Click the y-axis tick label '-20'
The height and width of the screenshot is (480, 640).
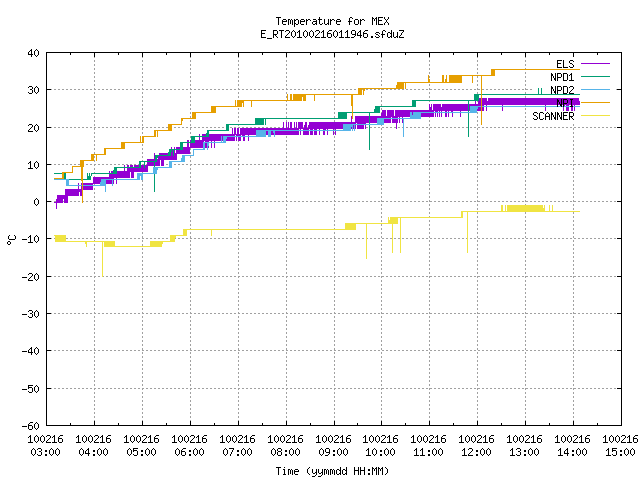tap(31, 277)
